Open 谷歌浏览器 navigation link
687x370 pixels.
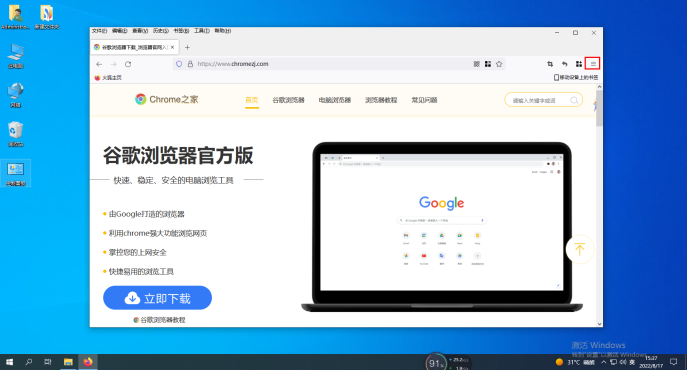click(x=288, y=100)
